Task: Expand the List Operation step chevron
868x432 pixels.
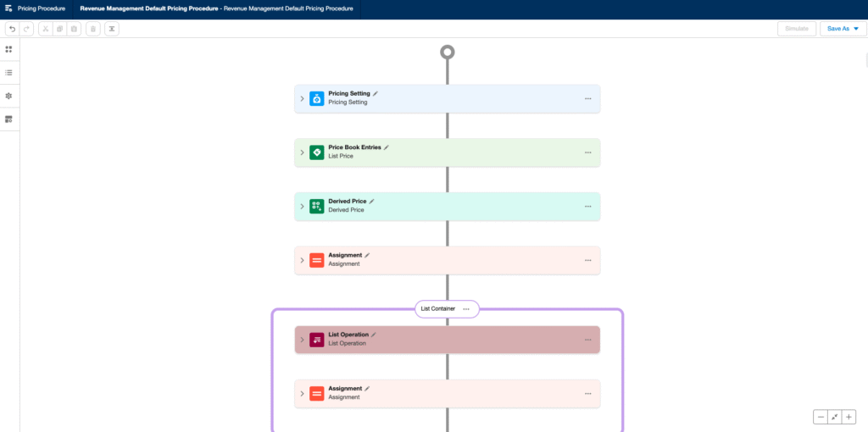Action: tap(302, 340)
